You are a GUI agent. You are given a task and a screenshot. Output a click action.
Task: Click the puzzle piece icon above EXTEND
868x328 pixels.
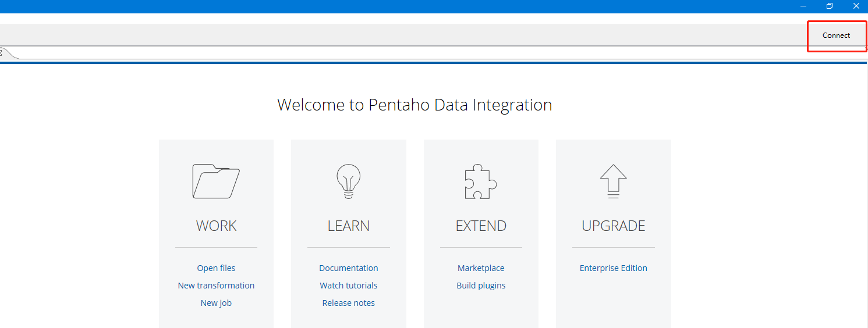tap(481, 181)
